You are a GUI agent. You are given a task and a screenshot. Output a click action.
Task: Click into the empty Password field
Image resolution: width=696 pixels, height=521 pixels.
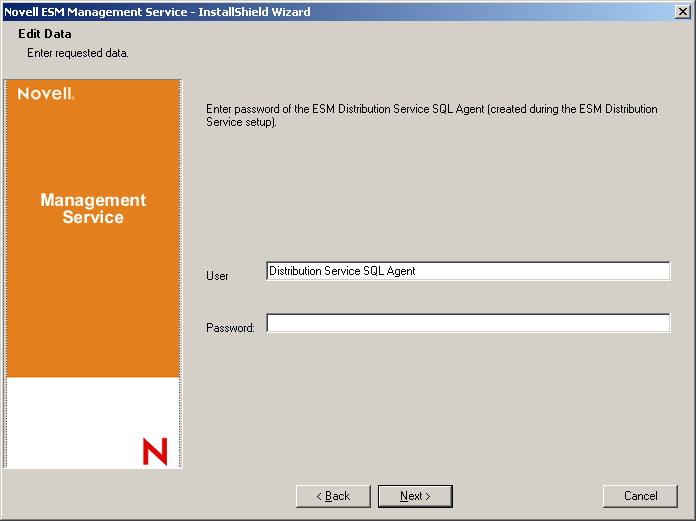click(468, 323)
